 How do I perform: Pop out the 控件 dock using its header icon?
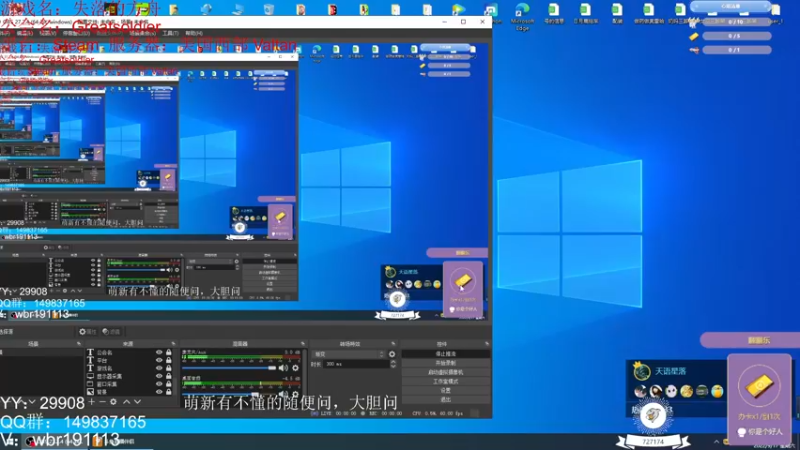(x=487, y=344)
